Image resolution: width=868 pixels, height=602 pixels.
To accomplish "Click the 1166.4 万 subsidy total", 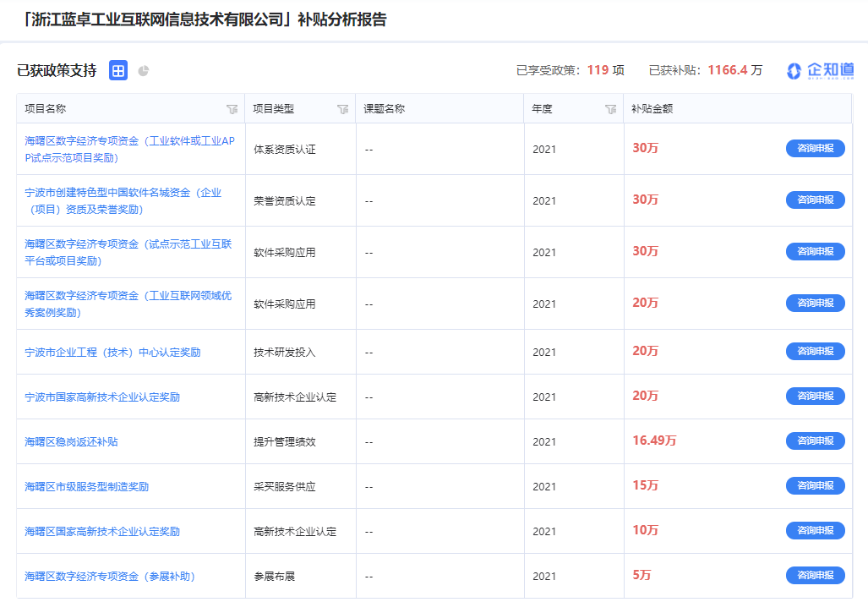I will point(735,70).
